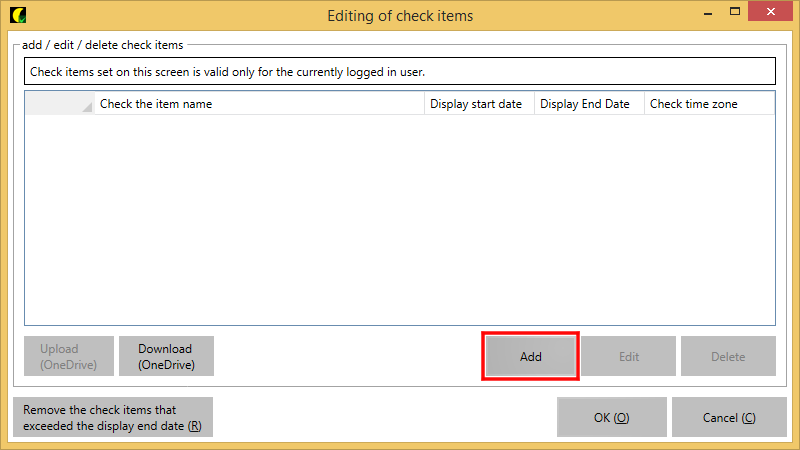Click the application icon in the title bar
800x450 pixels.
pyautogui.click(x=15, y=15)
